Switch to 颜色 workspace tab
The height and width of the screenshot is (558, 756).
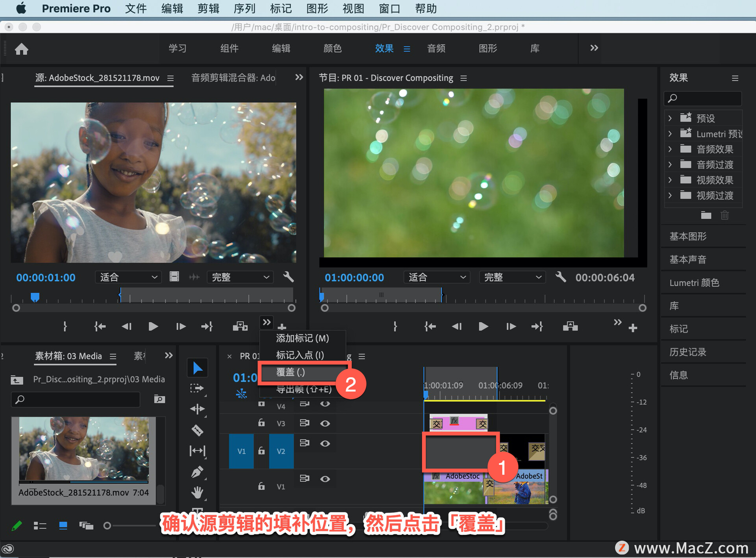coord(333,48)
